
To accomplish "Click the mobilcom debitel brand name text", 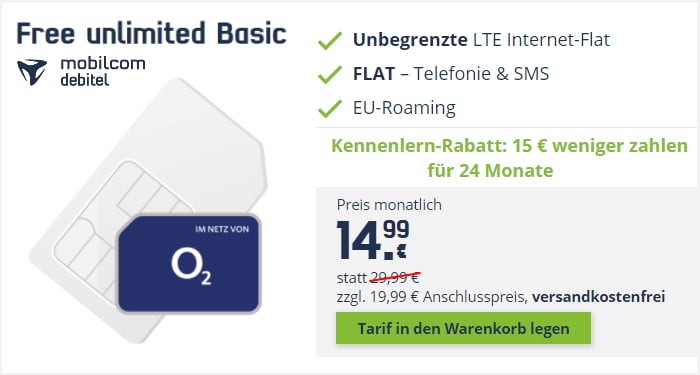I will (x=103, y=71).
